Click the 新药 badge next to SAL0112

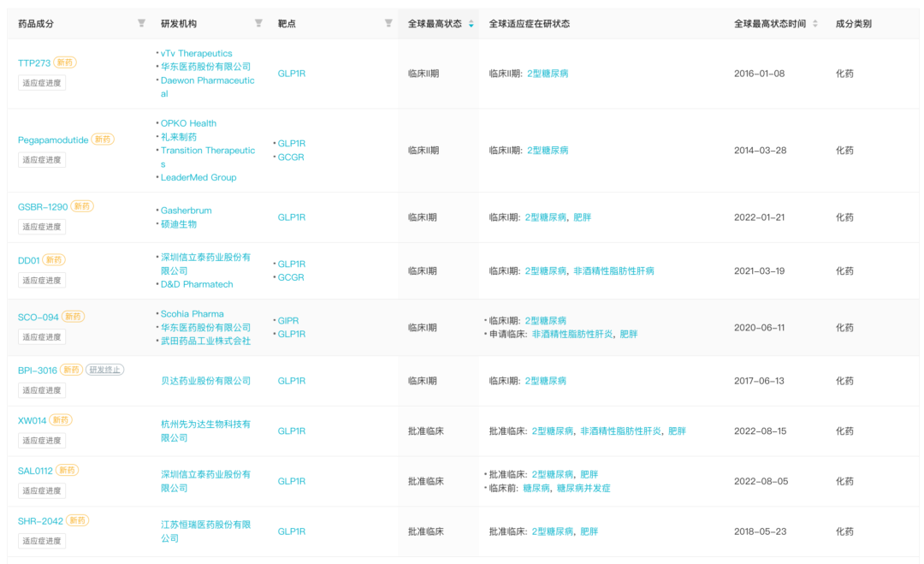point(68,470)
